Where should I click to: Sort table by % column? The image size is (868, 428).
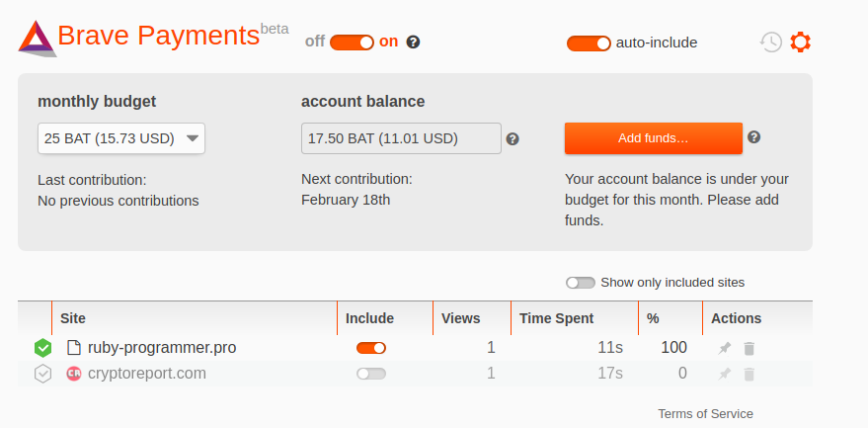pos(671,318)
